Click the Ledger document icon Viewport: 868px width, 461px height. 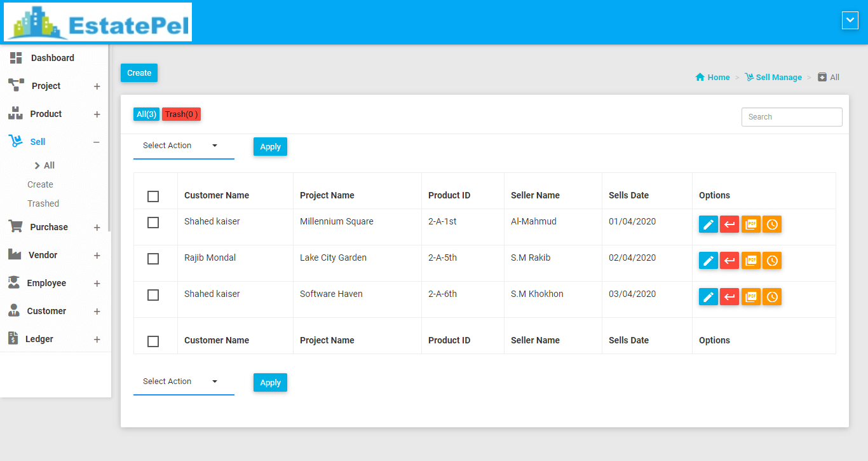pyautogui.click(x=13, y=338)
